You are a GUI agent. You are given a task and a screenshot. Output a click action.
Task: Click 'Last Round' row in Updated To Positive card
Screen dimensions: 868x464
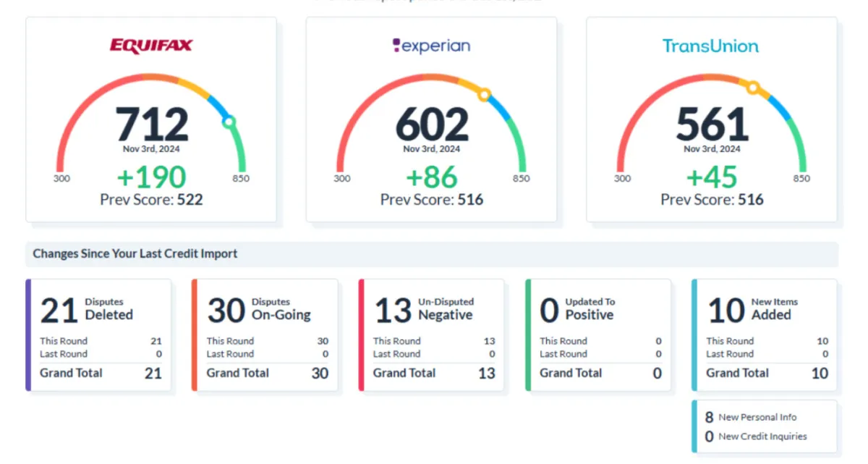coord(601,354)
